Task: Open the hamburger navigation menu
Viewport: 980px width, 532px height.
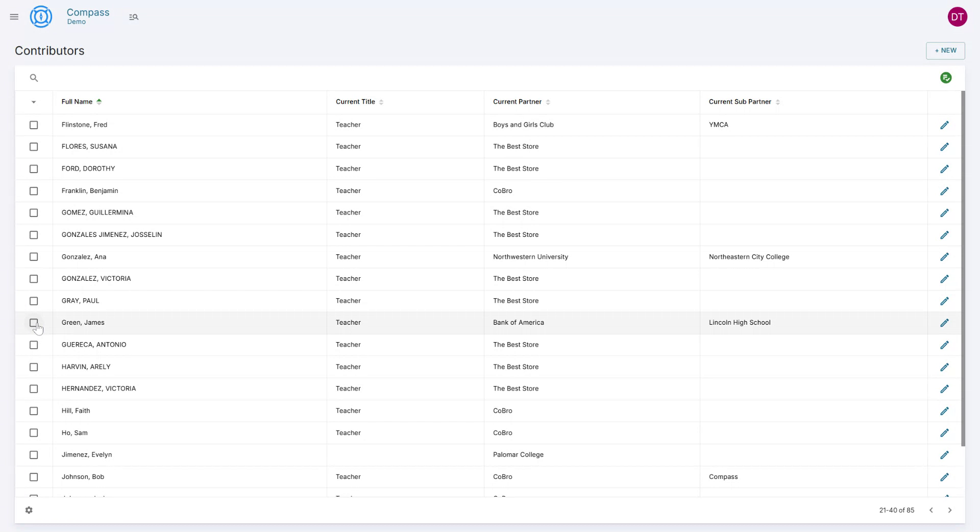Action: coord(14,16)
